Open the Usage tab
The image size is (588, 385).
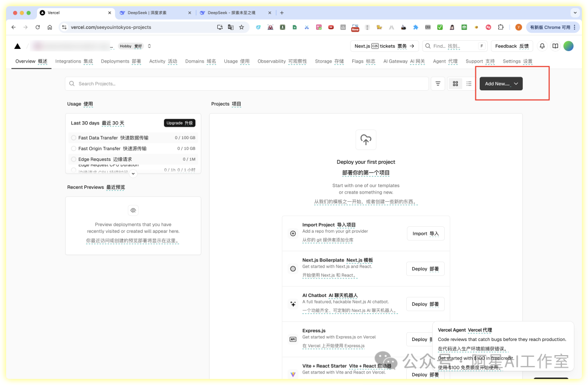click(237, 61)
